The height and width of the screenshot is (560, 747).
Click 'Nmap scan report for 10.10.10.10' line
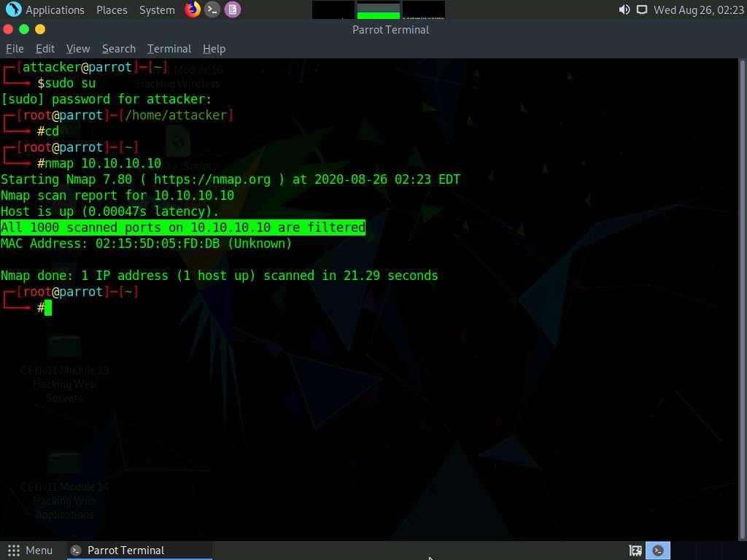[117, 195]
